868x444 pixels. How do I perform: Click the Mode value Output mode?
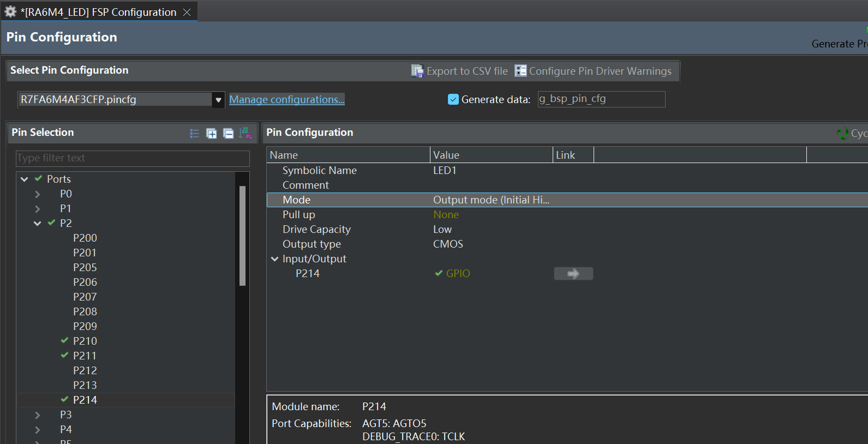point(491,200)
